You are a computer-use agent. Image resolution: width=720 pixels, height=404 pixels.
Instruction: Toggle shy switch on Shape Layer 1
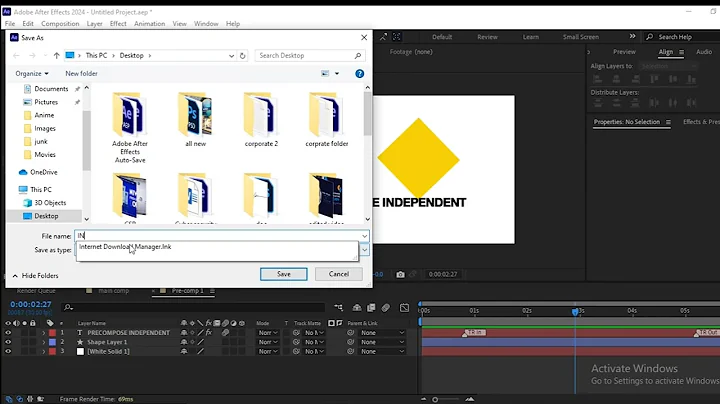(184, 342)
